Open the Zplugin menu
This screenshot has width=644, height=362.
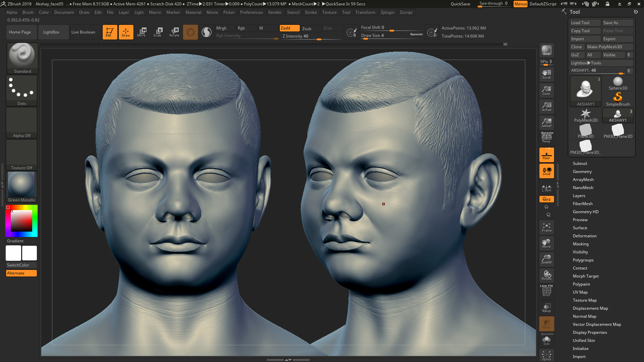387,12
